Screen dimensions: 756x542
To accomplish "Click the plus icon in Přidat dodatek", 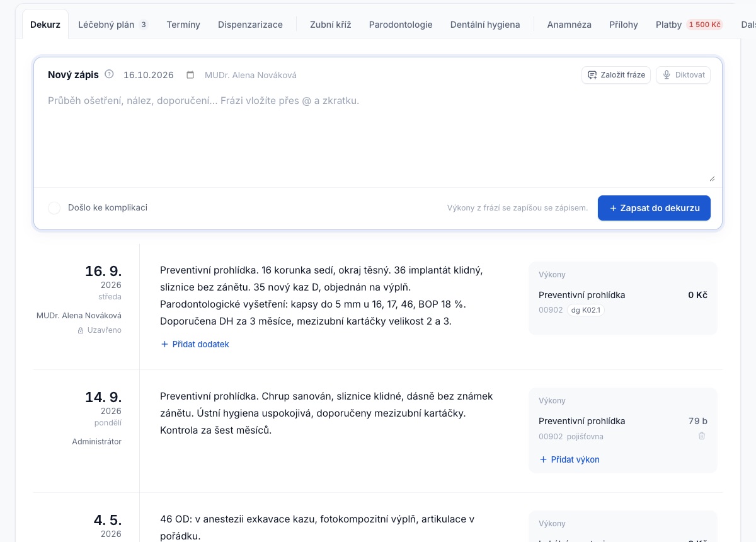I will tap(165, 344).
